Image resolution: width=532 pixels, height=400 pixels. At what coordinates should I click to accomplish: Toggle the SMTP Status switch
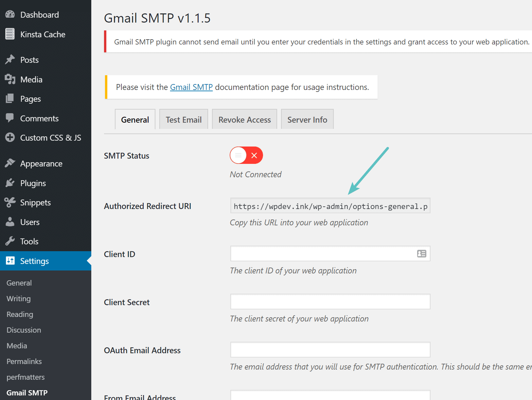pyautogui.click(x=246, y=155)
